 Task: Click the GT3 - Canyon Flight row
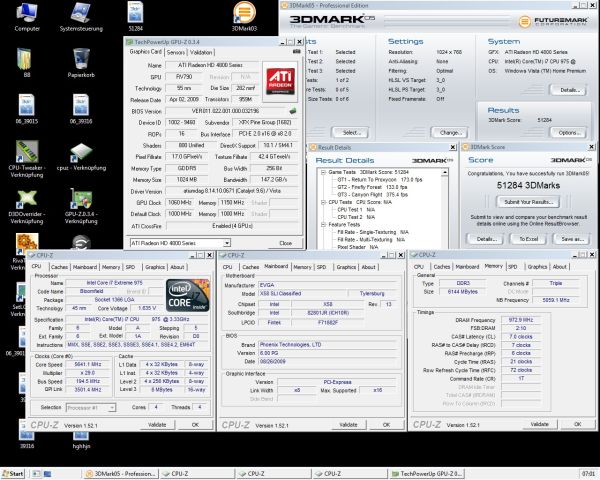tap(372, 194)
